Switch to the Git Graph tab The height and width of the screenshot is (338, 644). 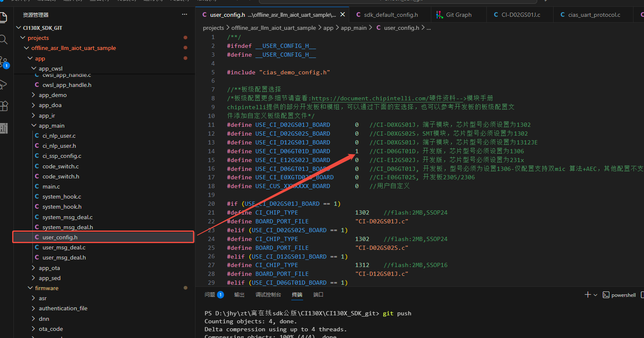coord(458,15)
